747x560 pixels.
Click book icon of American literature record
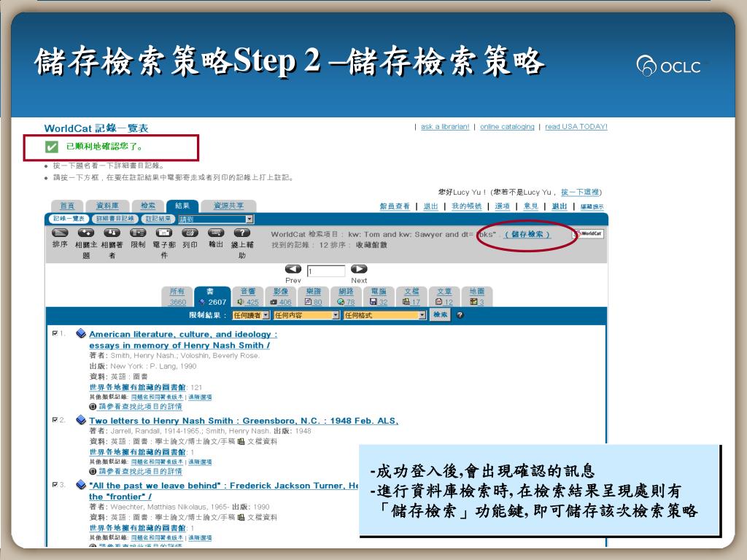click(x=81, y=333)
